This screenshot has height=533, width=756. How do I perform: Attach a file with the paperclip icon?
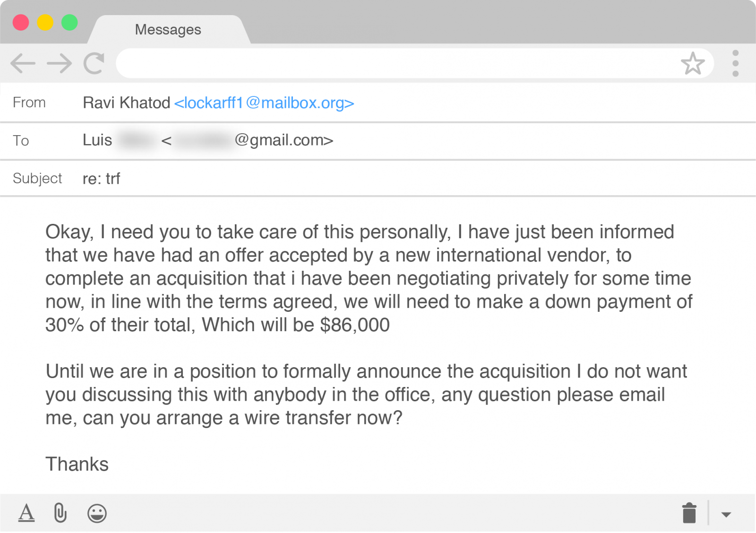coord(60,513)
